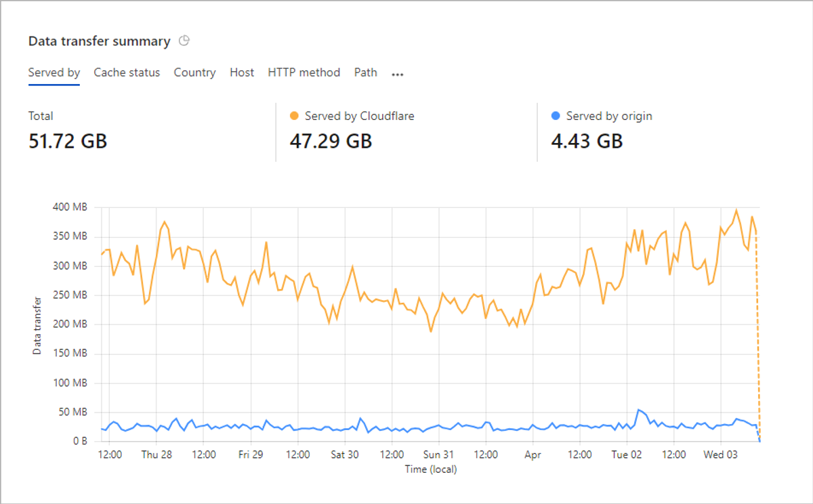Click the 51.72 GB total value
813x504 pixels.
[x=68, y=141]
